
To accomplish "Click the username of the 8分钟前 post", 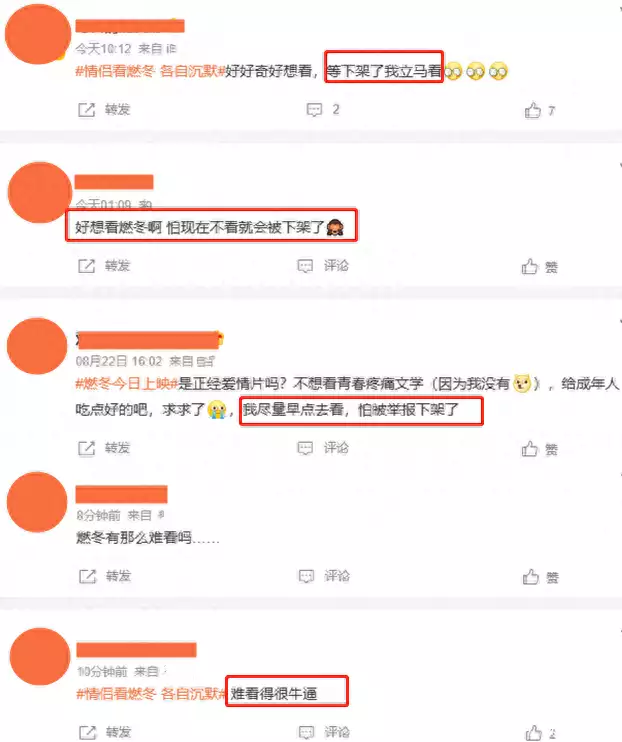I will (x=122, y=495).
